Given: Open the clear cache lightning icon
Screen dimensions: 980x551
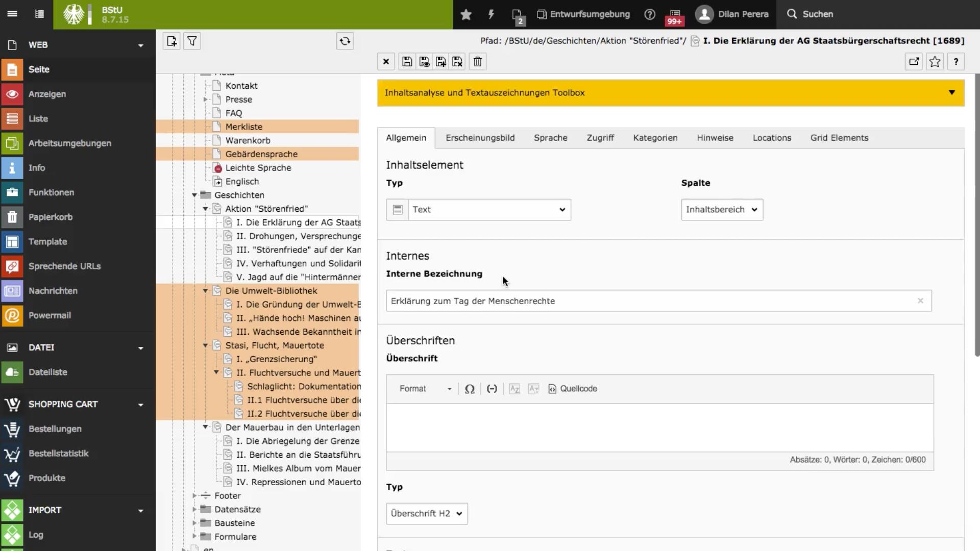Looking at the screenshot, I should pyautogui.click(x=491, y=14).
